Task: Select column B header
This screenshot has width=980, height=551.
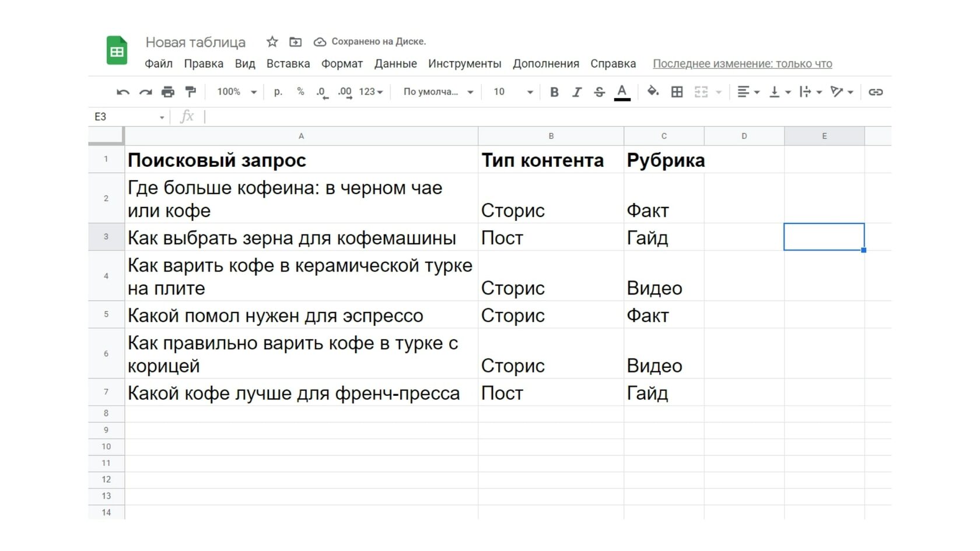Action: tap(551, 136)
